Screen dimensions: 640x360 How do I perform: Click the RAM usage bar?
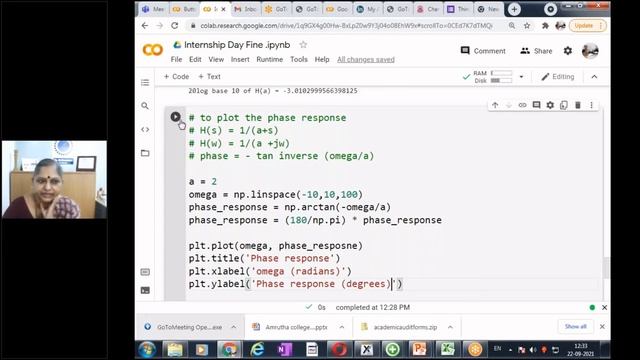pos(501,73)
